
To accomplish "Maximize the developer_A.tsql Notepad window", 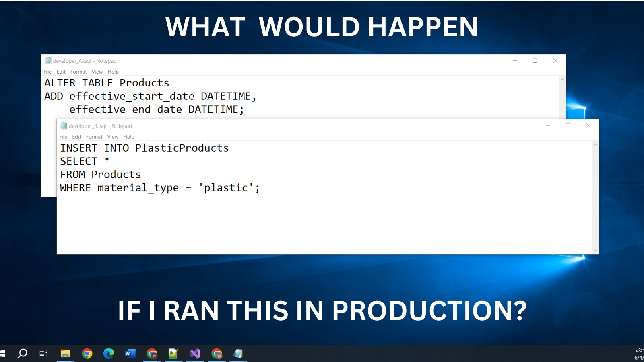I will (x=535, y=61).
